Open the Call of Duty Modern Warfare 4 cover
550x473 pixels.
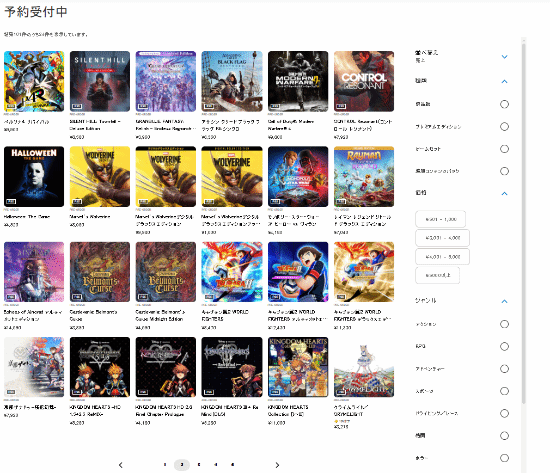click(x=298, y=81)
